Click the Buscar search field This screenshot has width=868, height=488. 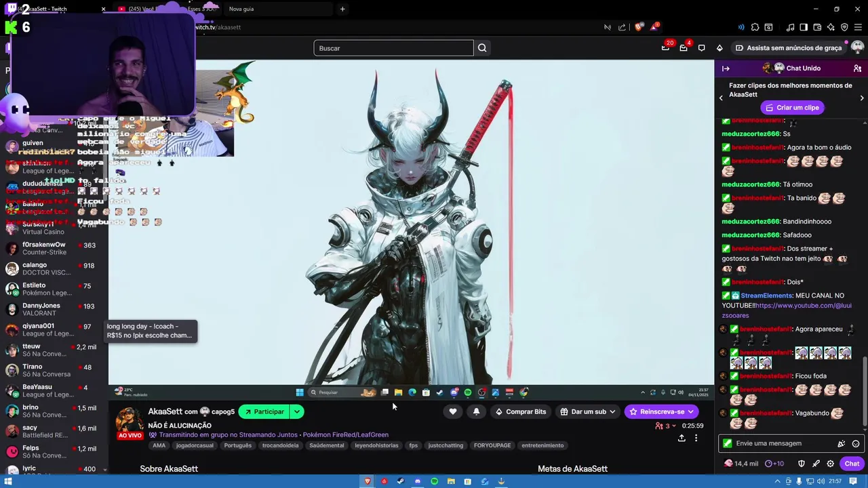click(393, 48)
